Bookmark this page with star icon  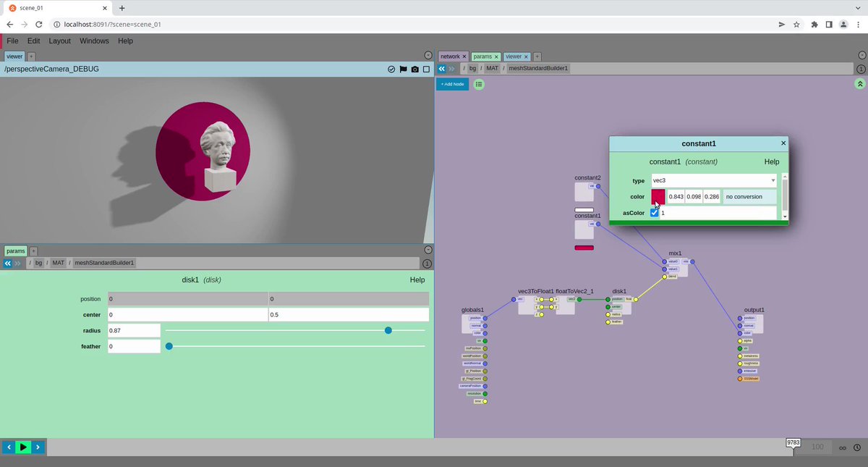(x=796, y=24)
